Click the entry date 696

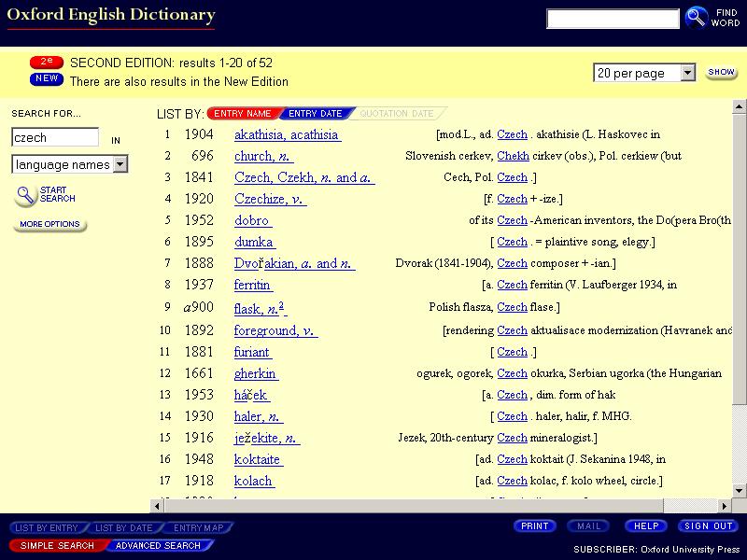[203, 156]
